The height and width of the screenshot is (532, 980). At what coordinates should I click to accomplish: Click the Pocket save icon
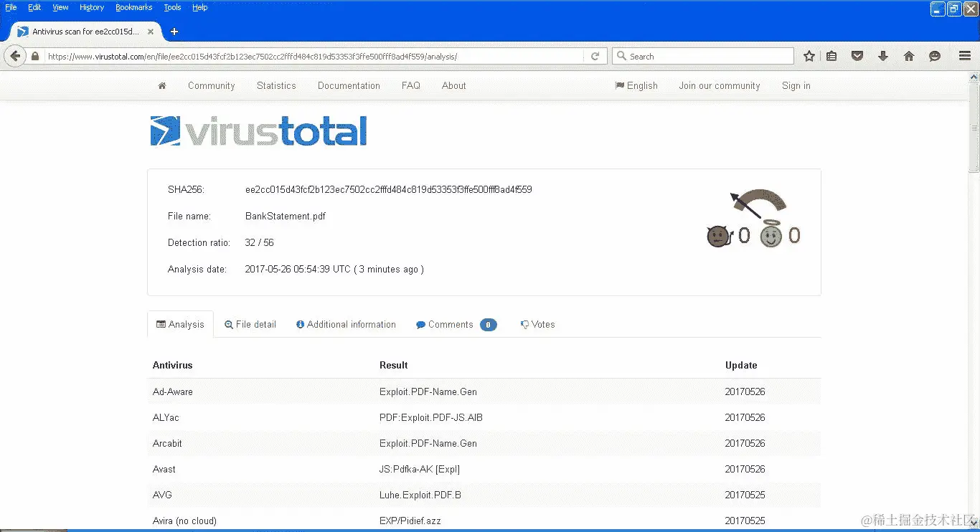tap(857, 56)
